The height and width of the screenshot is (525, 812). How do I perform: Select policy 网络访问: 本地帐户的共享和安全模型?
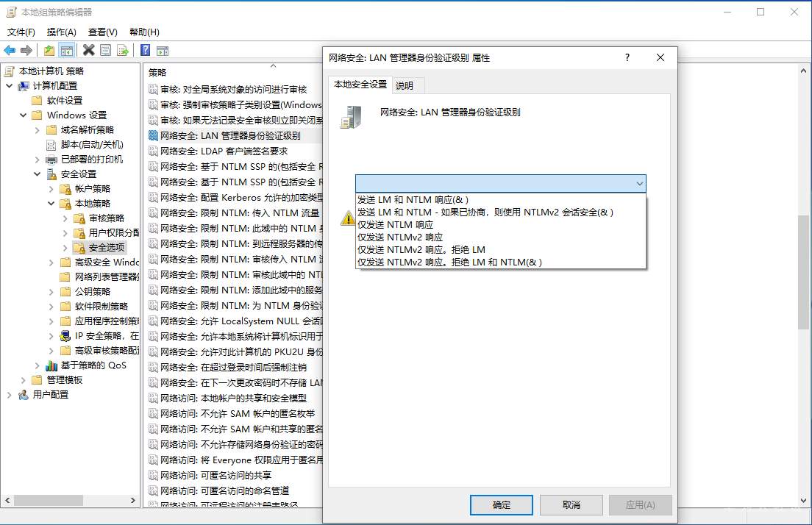(x=234, y=398)
